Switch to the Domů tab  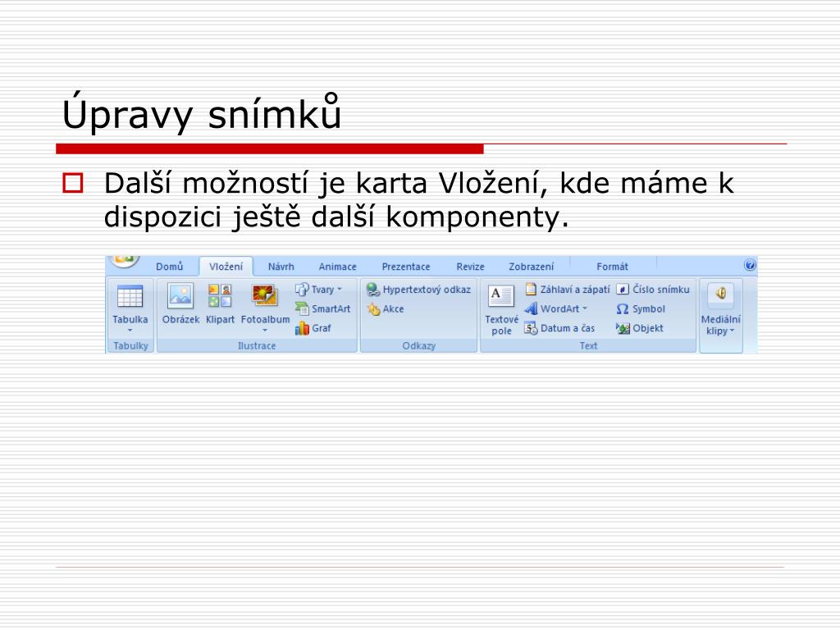point(169,267)
